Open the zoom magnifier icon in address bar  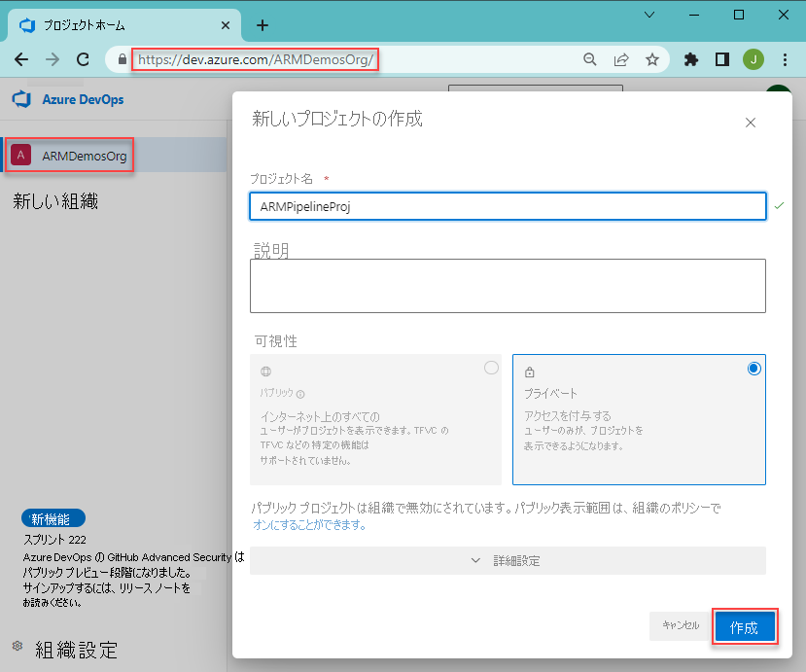590,59
